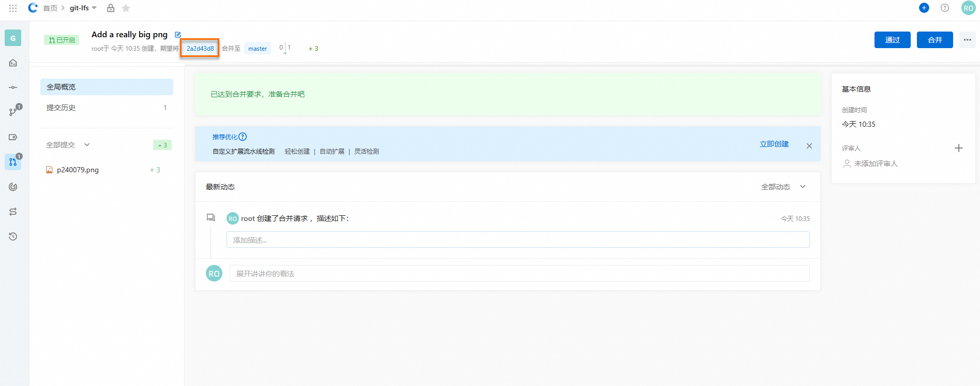The height and width of the screenshot is (386, 980).
Task: Expand the 全部提交 commits dropdown
Action: pyautogui.click(x=87, y=145)
